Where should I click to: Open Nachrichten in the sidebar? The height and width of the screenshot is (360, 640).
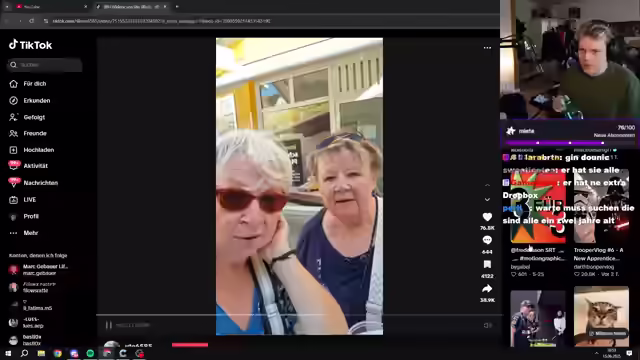click(40, 183)
